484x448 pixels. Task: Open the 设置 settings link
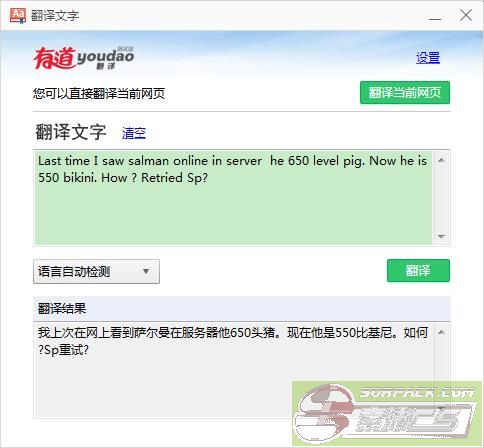428,58
